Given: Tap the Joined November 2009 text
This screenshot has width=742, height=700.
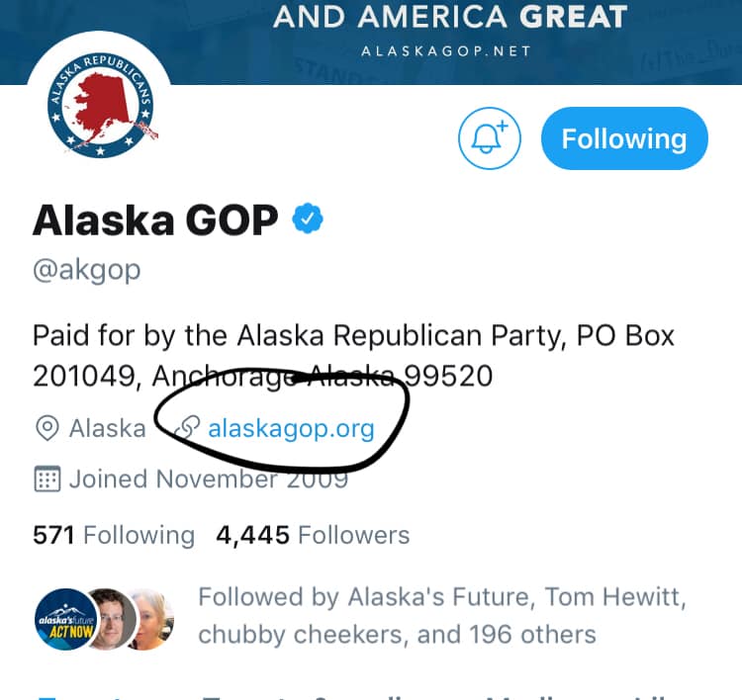Looking at the screenshot, I should [x=209, y=479].
